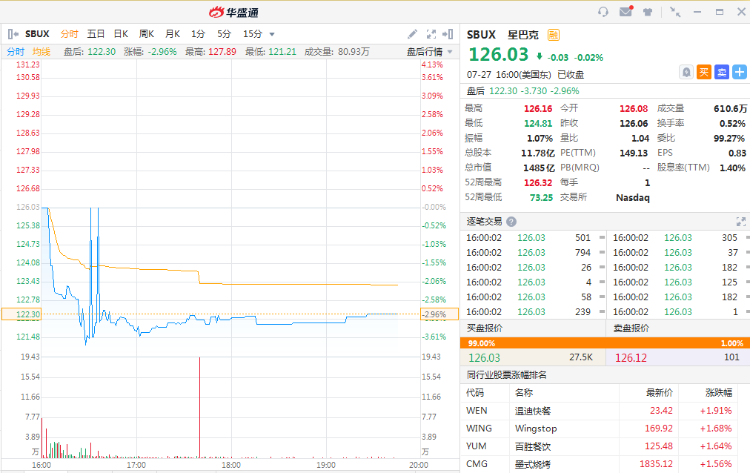750x473 pixels.
Task: Click the compact mode shrink arrows icon
Action: coord(675,12)
